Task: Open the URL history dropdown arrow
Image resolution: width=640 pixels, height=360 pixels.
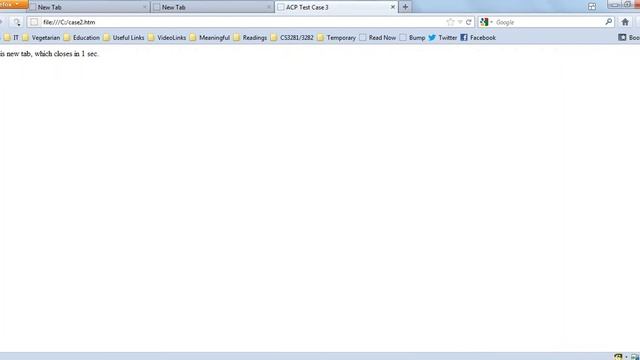Action: tap(460, 22)
